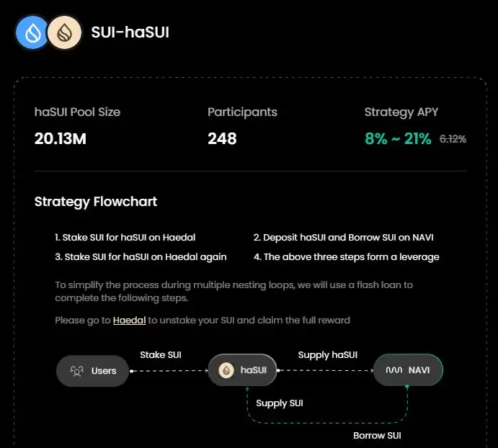Open the Haedal link
Screen dimensions: 498x448
coord(129,320)
